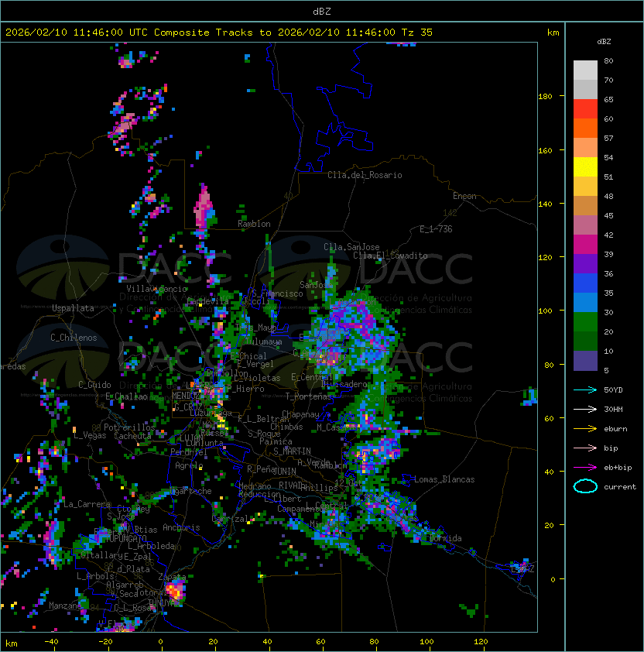Click the 'La_Carrera' map label
Screen dimensions: 644x652
click(x=87, y=504)
